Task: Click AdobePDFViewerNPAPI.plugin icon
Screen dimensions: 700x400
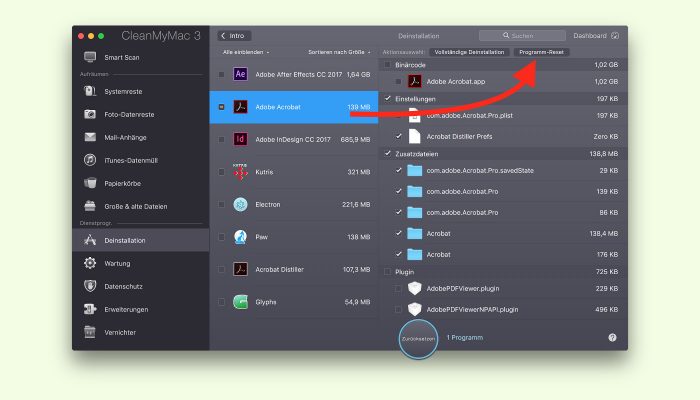Action: 414,309
